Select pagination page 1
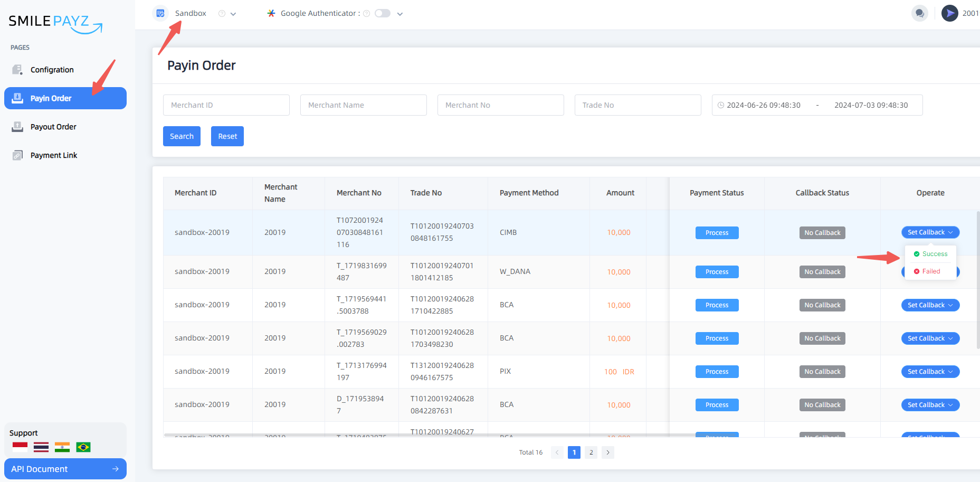 tap(574, 452)
